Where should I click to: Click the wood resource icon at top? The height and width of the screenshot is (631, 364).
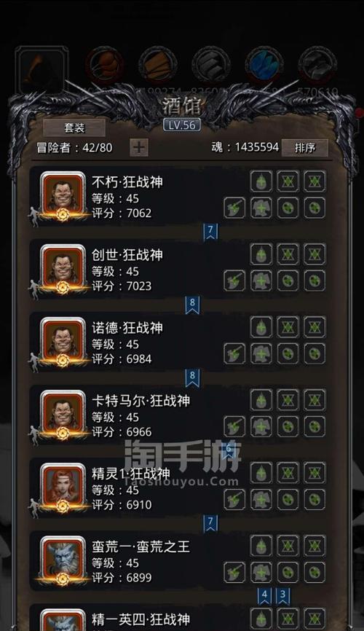coord(158,65)
